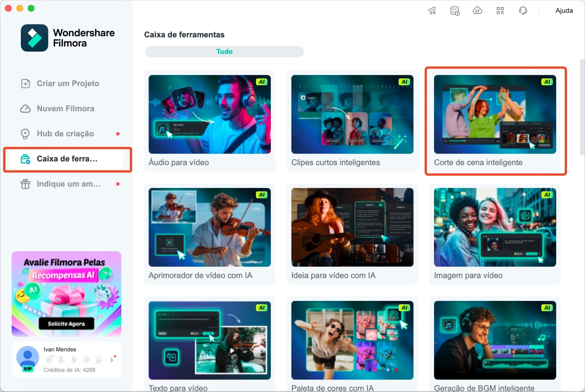Viewport: 585px width, 392px height.
Task: Open Paleta de cores com IA thumbnail
Action: point(352,340)
